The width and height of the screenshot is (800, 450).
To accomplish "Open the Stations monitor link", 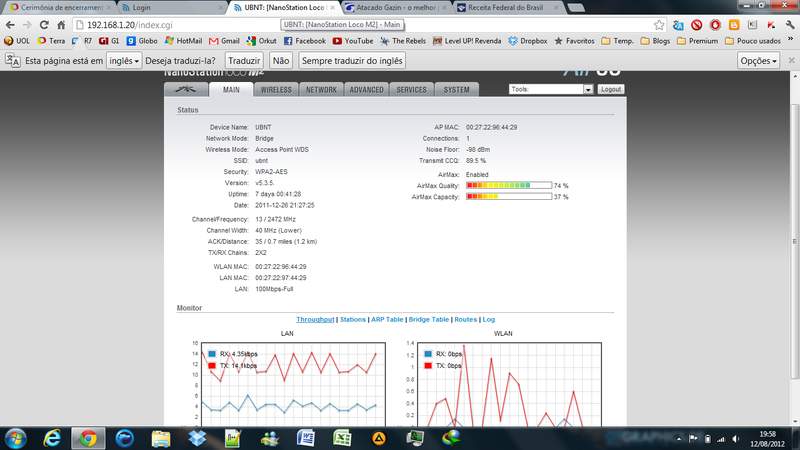I will (x=353, y=319).
